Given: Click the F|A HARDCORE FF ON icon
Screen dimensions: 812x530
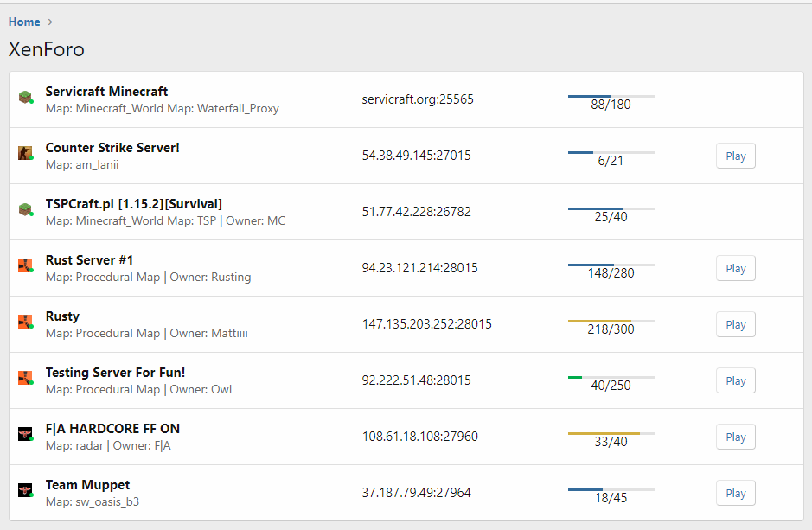Looking at the screenshot, I should [25, 435].
